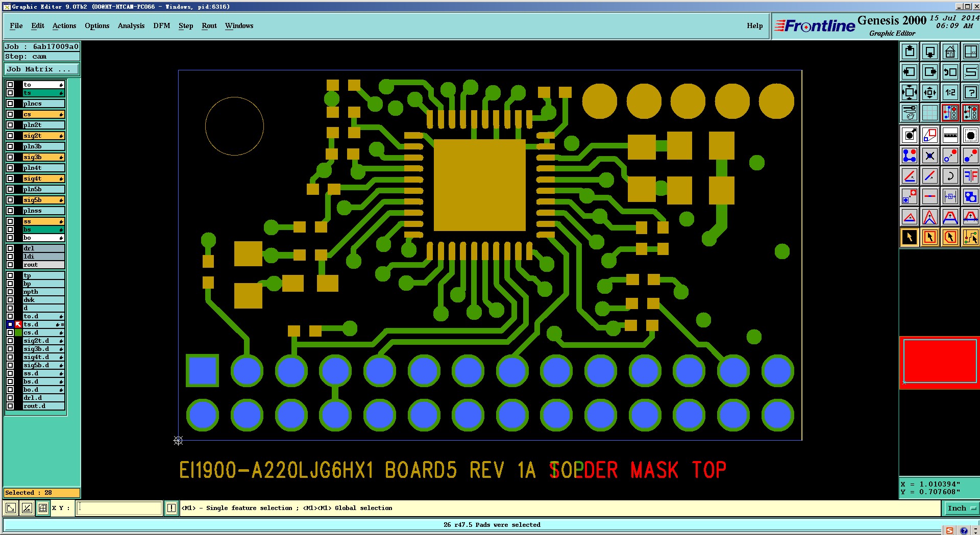Click the pan left icon

(910, 72)
